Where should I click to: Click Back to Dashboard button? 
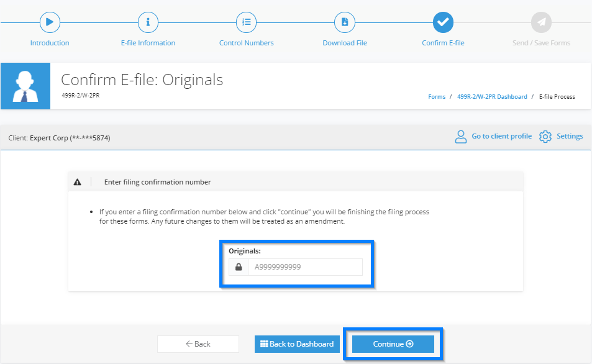pos(297,344)
